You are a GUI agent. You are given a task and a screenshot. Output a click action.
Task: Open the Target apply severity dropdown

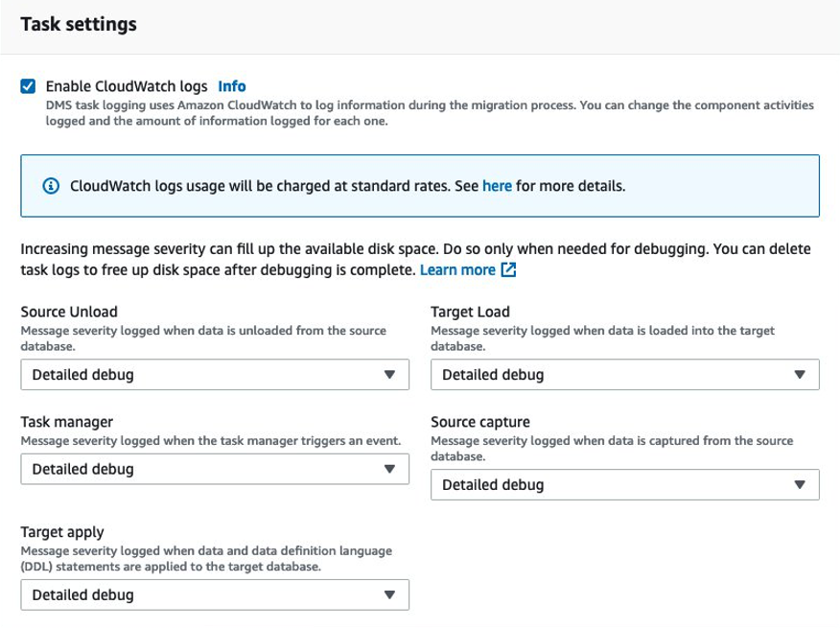pyautogui.click(x=201, y=595)
